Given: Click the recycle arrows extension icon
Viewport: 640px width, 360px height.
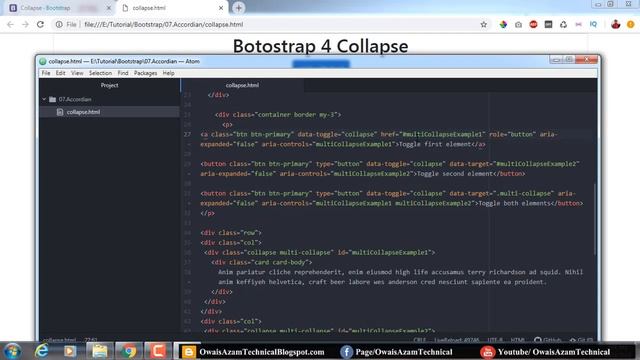Looking at the screenshot, I should click(x=564, y=24).
